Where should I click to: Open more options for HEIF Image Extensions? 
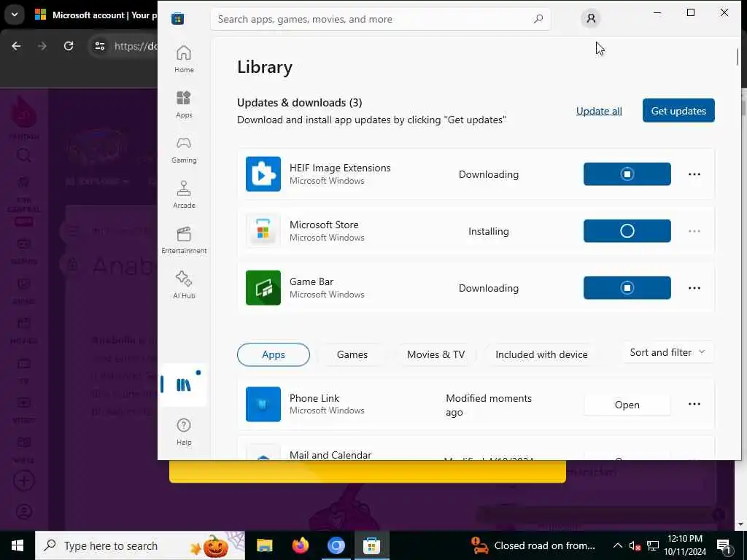point(694,174)
